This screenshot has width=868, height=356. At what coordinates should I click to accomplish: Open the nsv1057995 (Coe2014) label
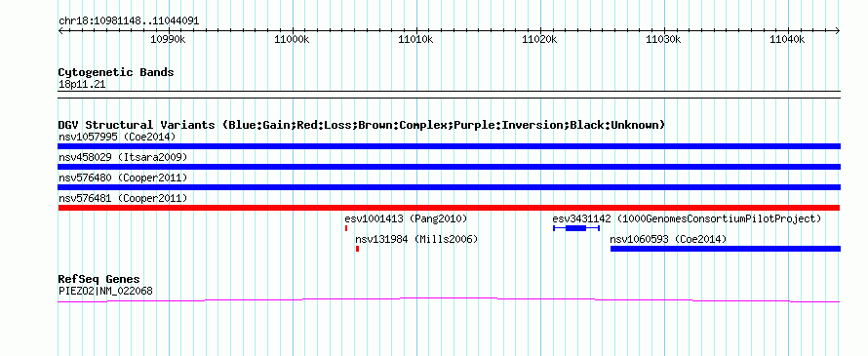click(117, 137)
